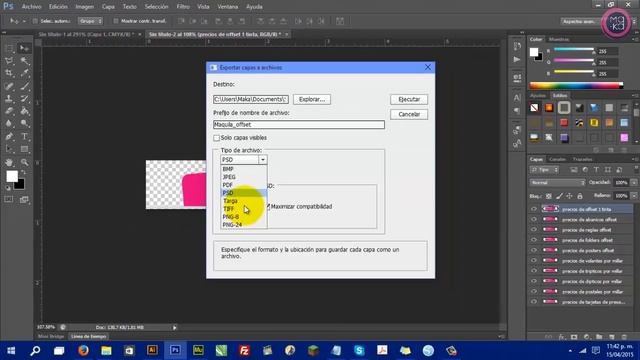Screen dimensions: 640x360
Task: Click the 'Prefijo de nombre de archivo' text field
Action: coord(299,124)
